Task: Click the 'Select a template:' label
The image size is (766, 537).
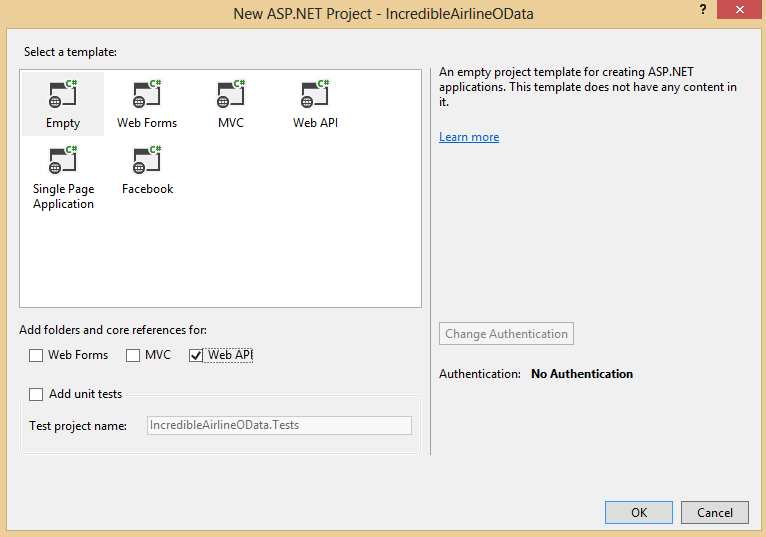Action: (70, 52)
